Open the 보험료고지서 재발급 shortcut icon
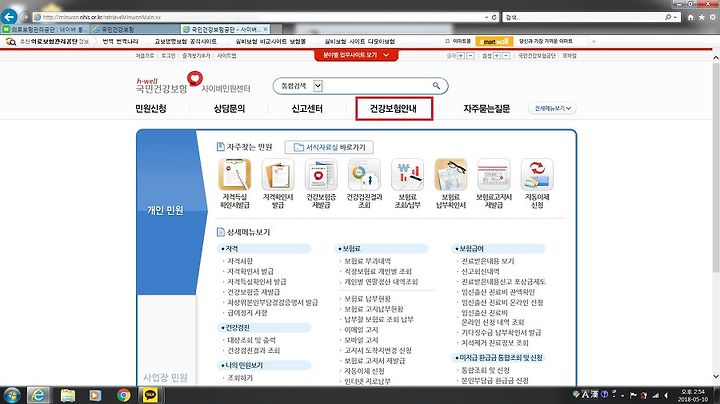The image size is (720, 404). pos(494,174)
